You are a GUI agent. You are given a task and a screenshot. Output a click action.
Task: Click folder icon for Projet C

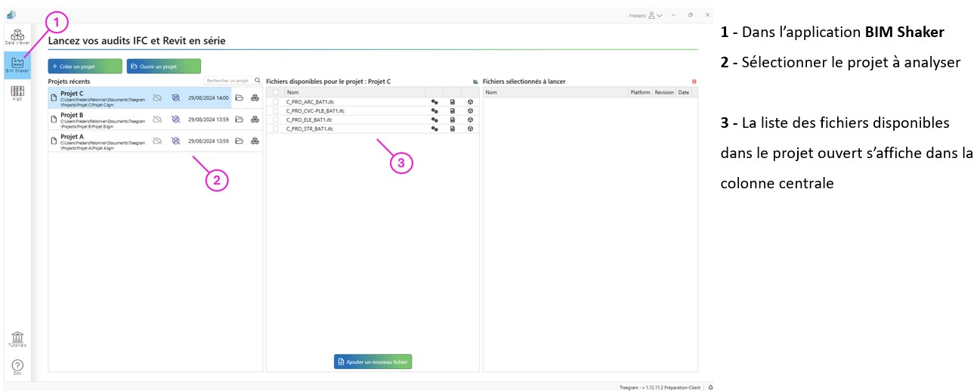point(239,98)
